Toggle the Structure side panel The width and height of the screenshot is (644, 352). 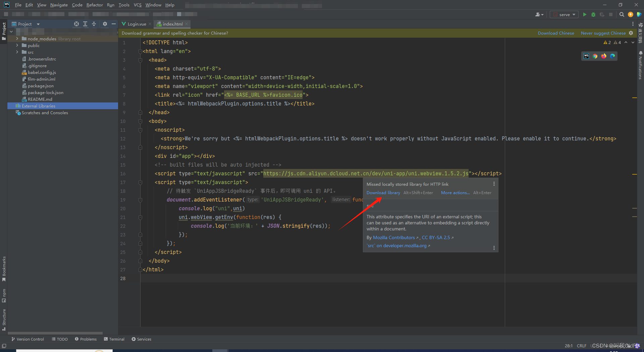[x=4, y=320]
